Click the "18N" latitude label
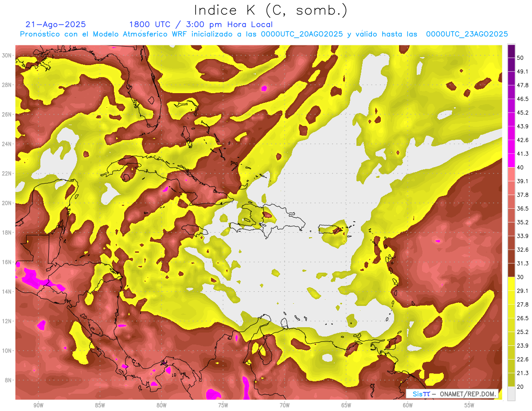The width and height of the screenshot is (532, 411). click(x=8, y=233)
